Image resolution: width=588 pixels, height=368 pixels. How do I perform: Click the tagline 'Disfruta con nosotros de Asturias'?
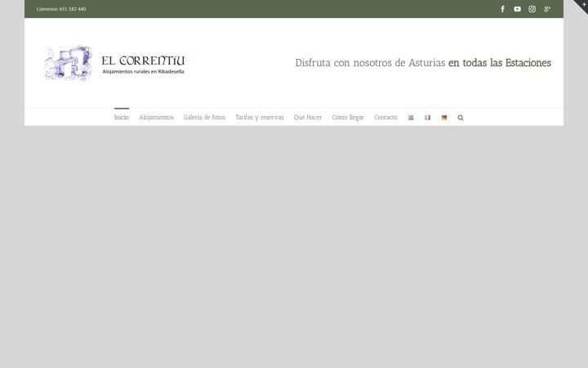370,63
